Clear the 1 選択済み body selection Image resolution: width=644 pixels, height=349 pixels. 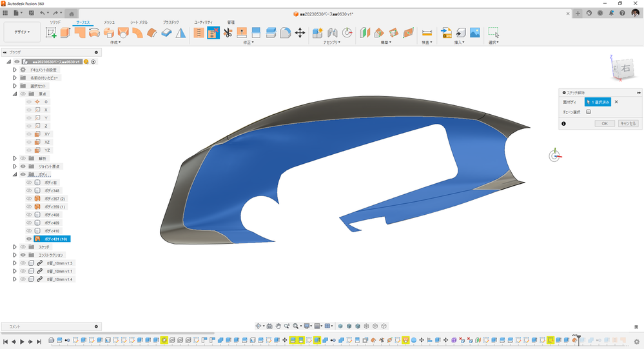click(616, 102)
